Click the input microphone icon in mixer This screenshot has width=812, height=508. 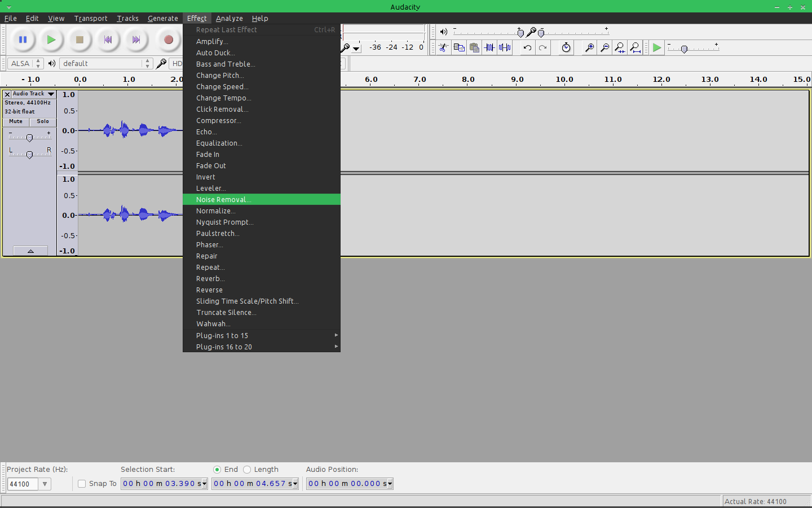(531, 32)
